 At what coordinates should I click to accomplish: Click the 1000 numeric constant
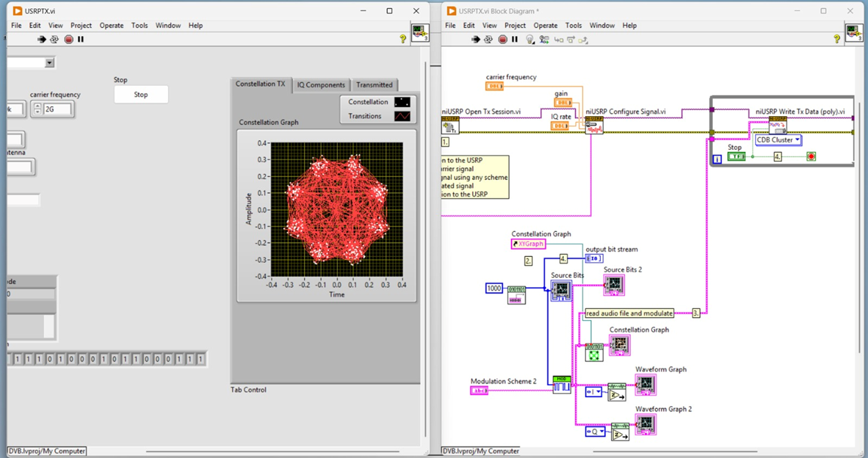tap(495, 288)
